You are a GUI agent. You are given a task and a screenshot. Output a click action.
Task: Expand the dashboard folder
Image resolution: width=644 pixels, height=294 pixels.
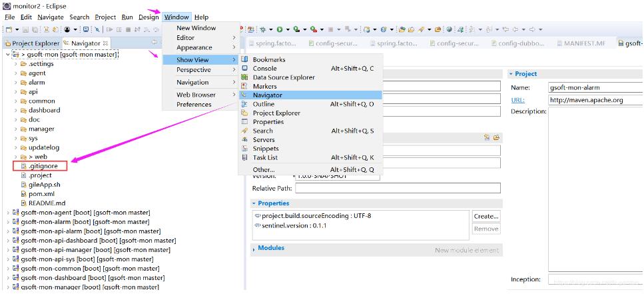pos(15,110)
